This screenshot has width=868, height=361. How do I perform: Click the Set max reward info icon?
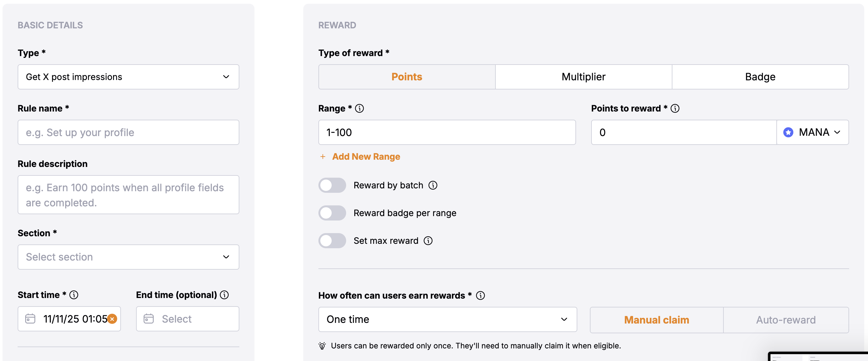428,241
